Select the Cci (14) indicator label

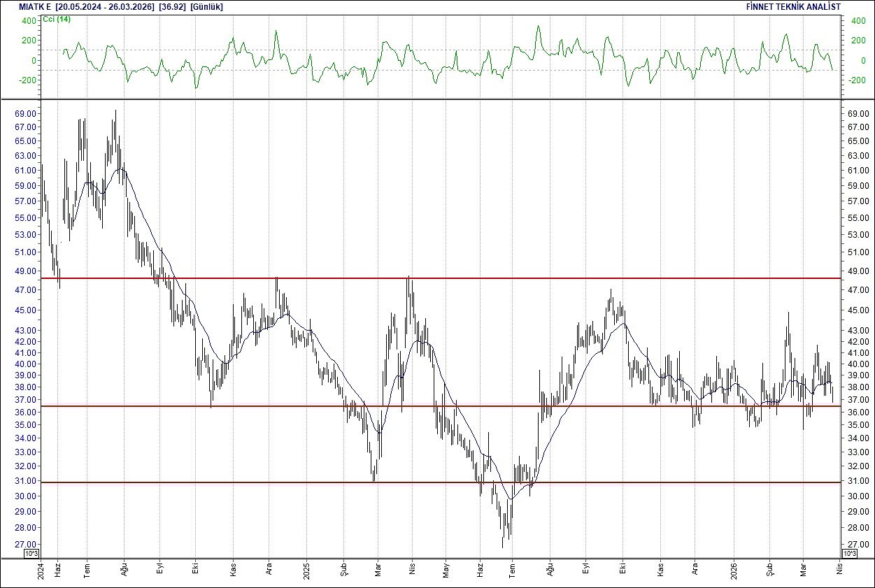[x=56, y=20]
